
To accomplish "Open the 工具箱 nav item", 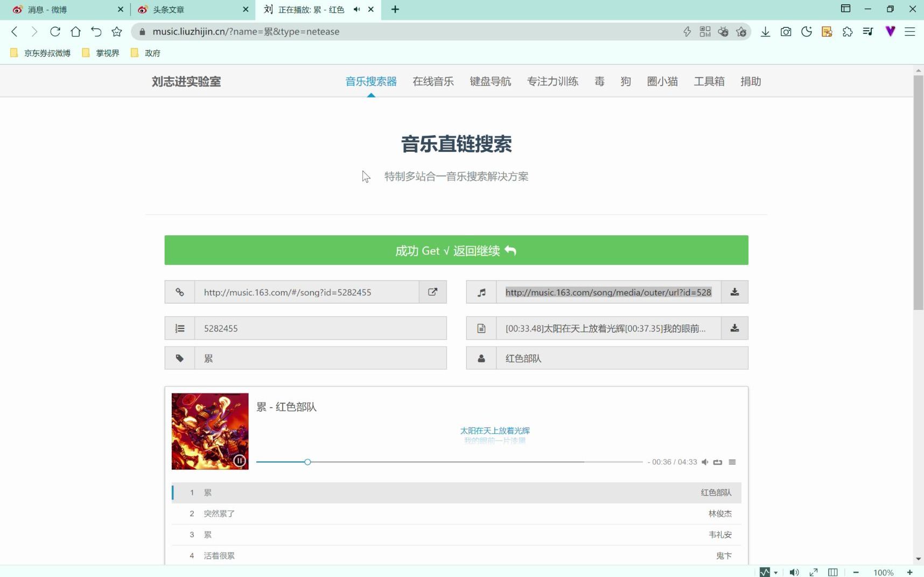I will click(709, 81).
